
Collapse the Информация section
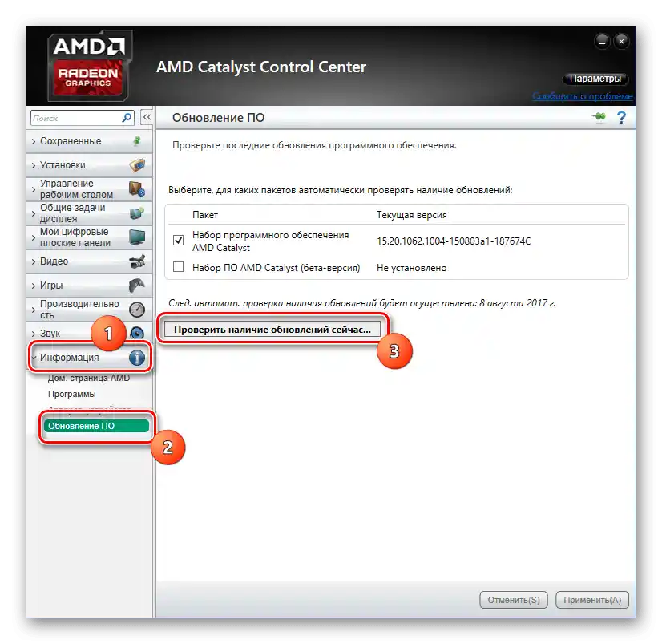coord(34,358)
